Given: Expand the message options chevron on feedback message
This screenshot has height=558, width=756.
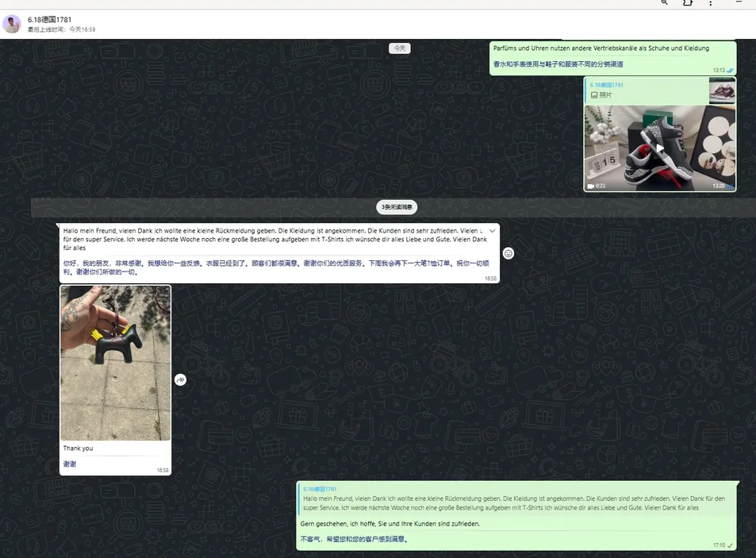Looking at the screenshot, I should 492,231.
